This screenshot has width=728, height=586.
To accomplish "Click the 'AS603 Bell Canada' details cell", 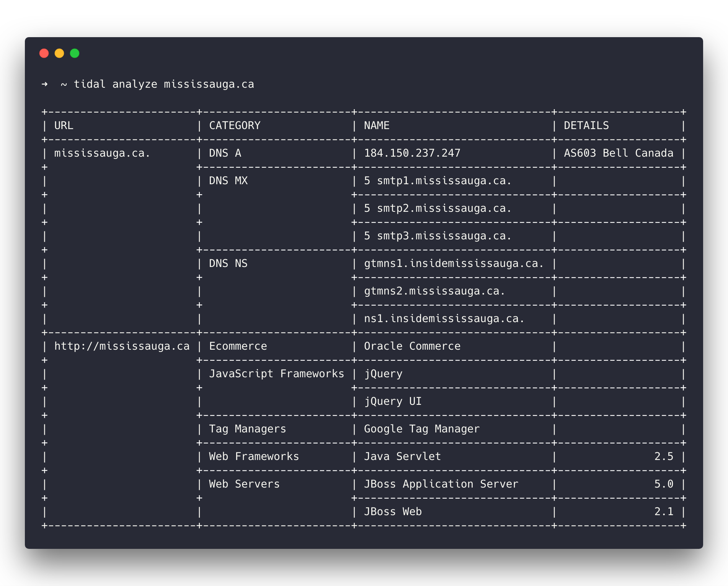I will tap(619, 153).
